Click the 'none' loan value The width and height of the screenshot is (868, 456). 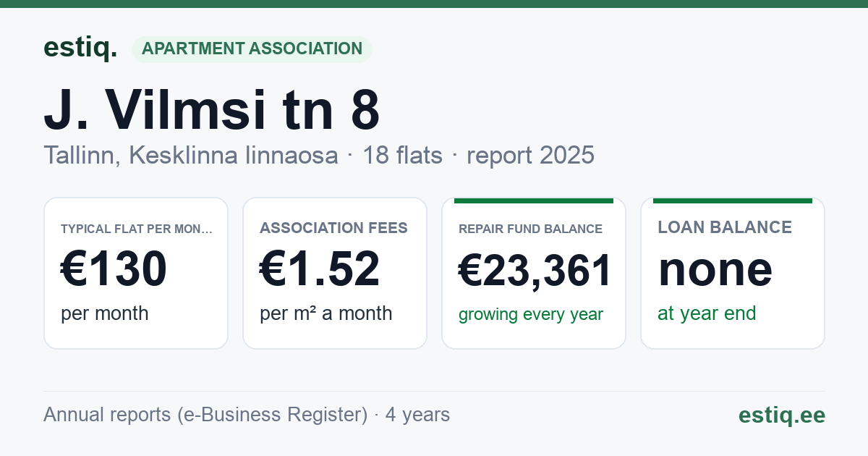point(715,269)
